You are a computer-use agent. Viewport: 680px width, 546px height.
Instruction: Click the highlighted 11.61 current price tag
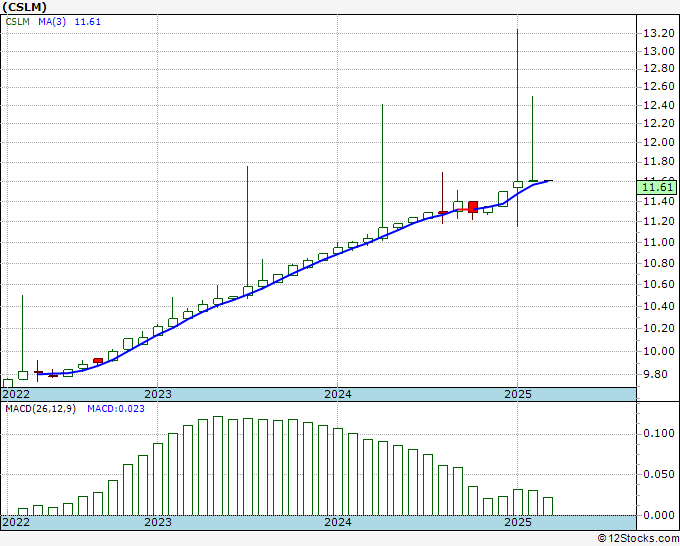657,187
